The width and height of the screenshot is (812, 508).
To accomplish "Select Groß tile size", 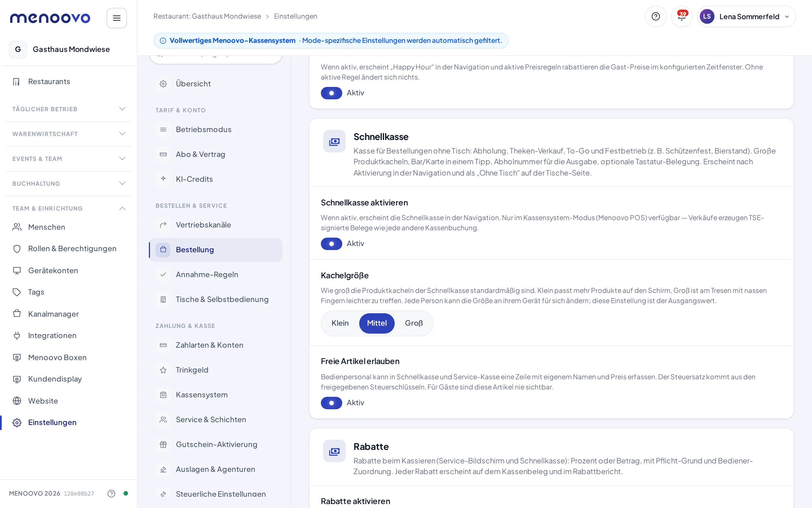I will [x=414, y=323].
